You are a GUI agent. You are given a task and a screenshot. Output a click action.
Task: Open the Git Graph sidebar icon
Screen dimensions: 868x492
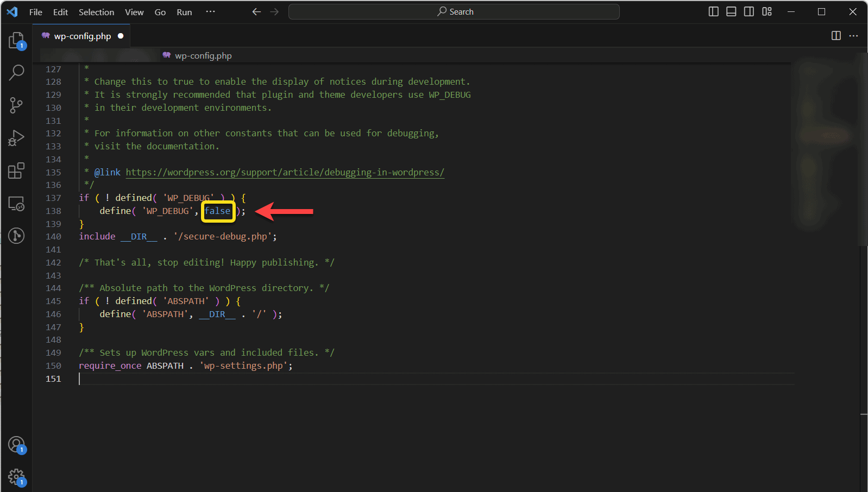point(16,236)
